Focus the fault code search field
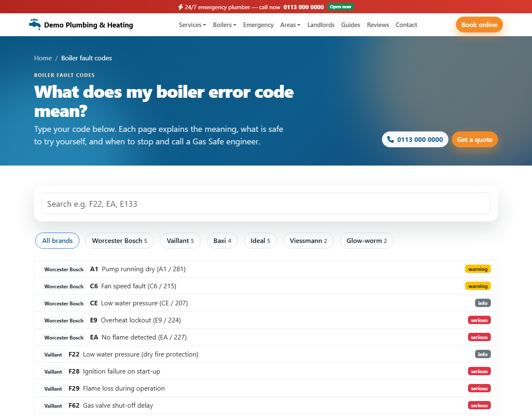The width and height of the screenshot is (532, 416). (266, 203)
